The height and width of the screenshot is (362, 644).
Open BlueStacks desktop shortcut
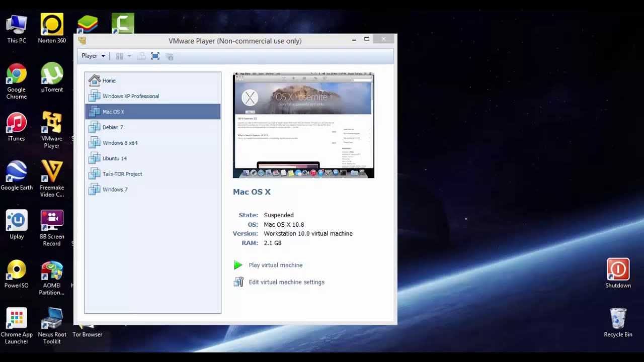coord(88,24)
